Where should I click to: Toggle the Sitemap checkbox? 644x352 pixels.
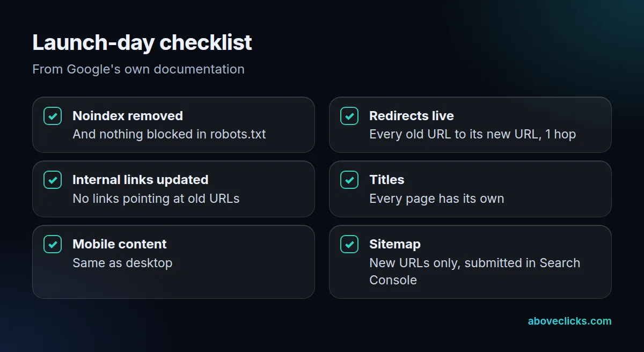tap(349, 244)
